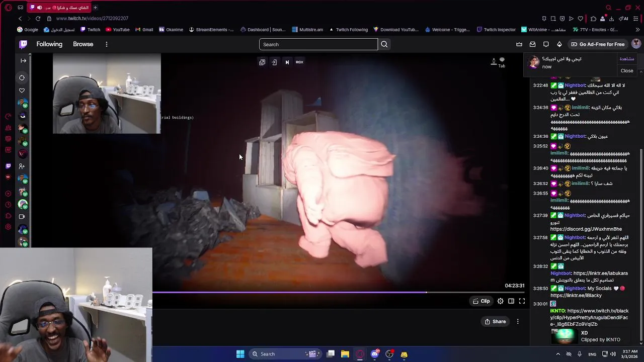
Task: Toggle theatre mode on player
Action: tap(511, 301)
